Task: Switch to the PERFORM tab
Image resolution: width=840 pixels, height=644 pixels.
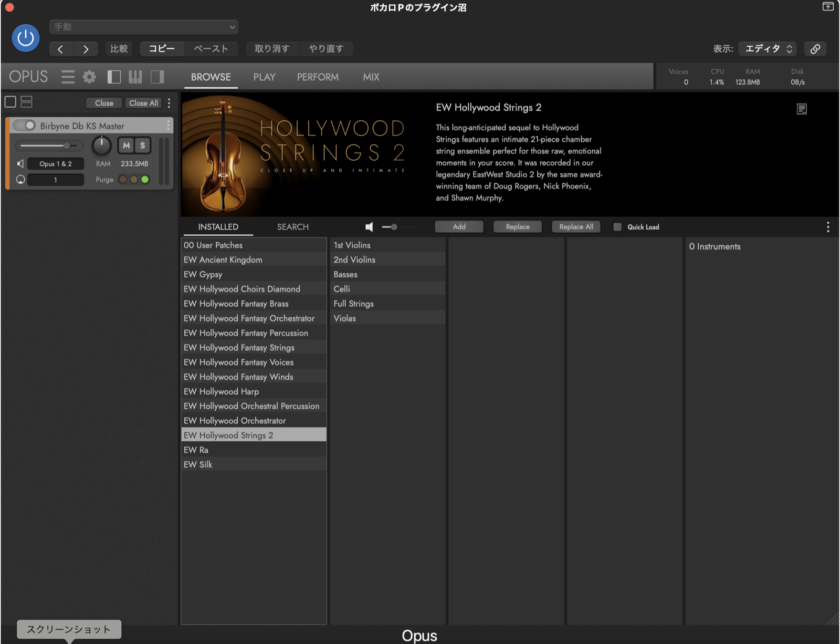Action: click(x=318, y=77)
